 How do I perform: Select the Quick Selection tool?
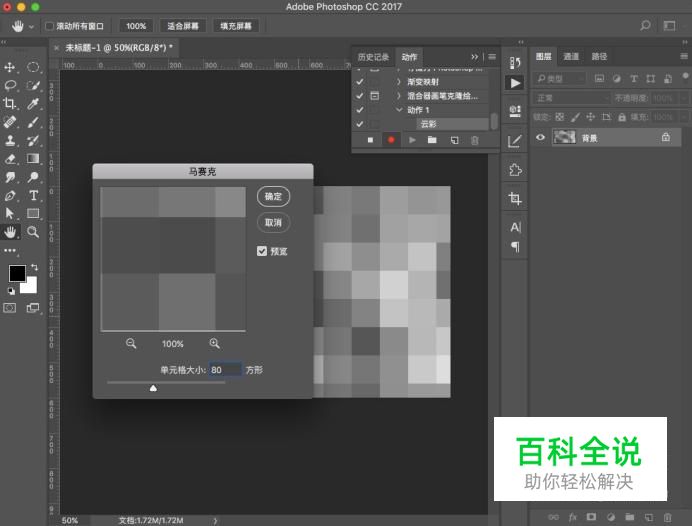33,85
